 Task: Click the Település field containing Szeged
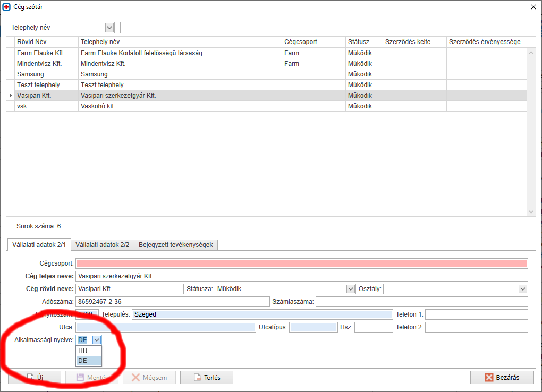pos(262,314)
